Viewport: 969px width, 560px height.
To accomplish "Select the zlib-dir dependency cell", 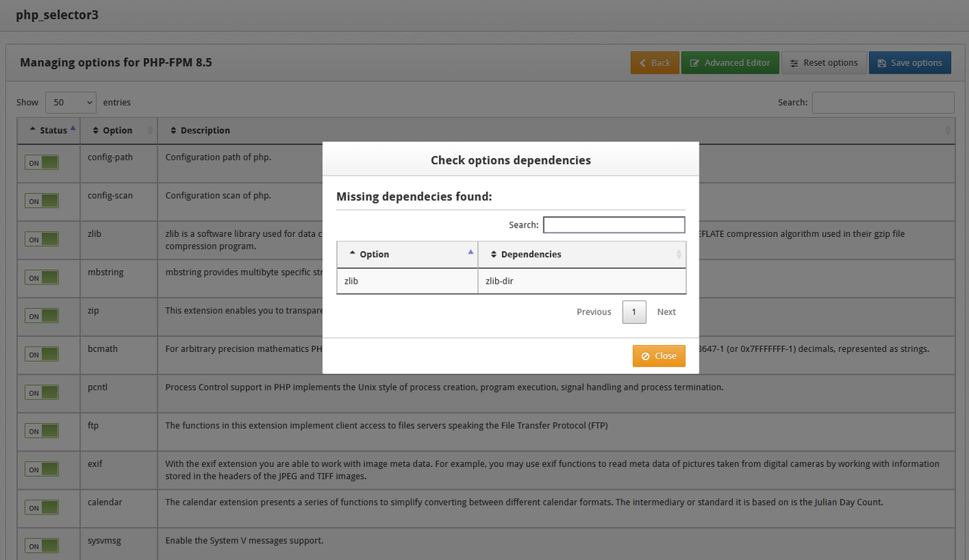I will point(582,281).
